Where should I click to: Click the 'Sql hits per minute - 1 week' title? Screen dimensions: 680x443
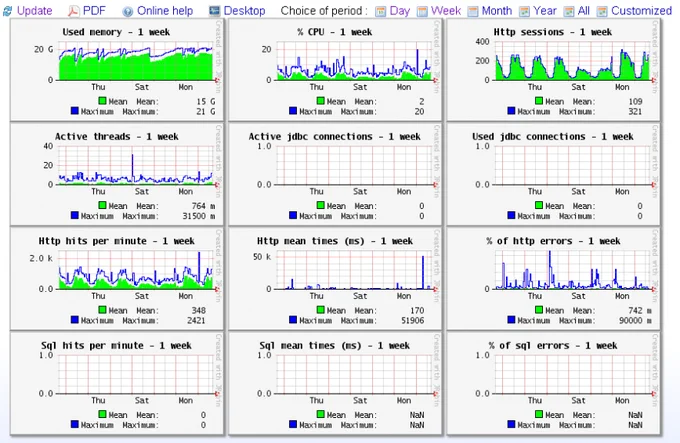click(x=116, y=345)
